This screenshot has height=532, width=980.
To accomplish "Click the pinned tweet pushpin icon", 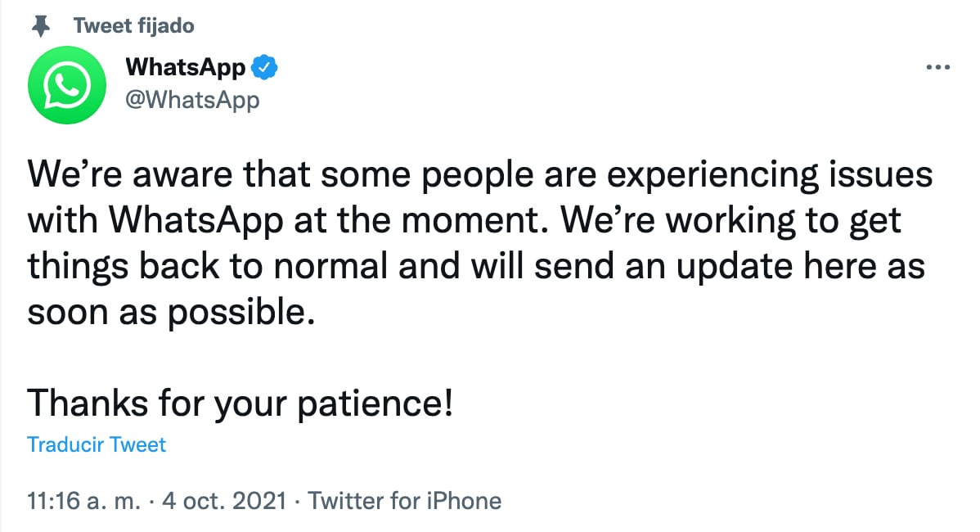I will [39, 26].
